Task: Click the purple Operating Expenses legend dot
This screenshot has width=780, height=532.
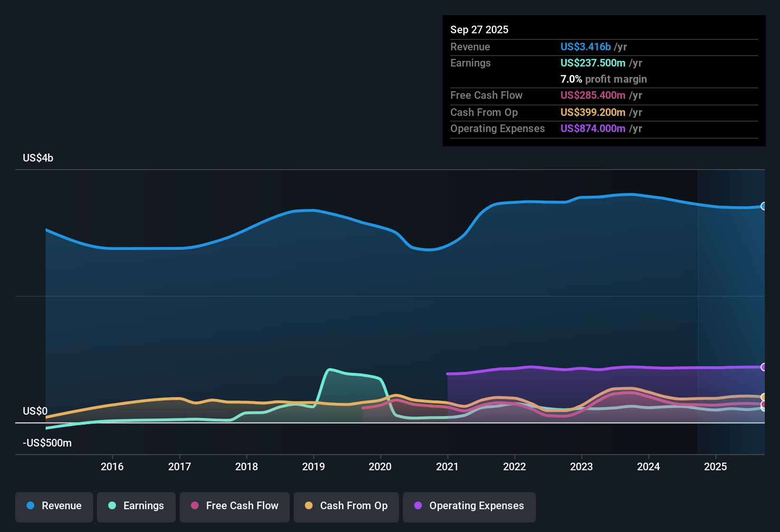Action: point(418,506)
